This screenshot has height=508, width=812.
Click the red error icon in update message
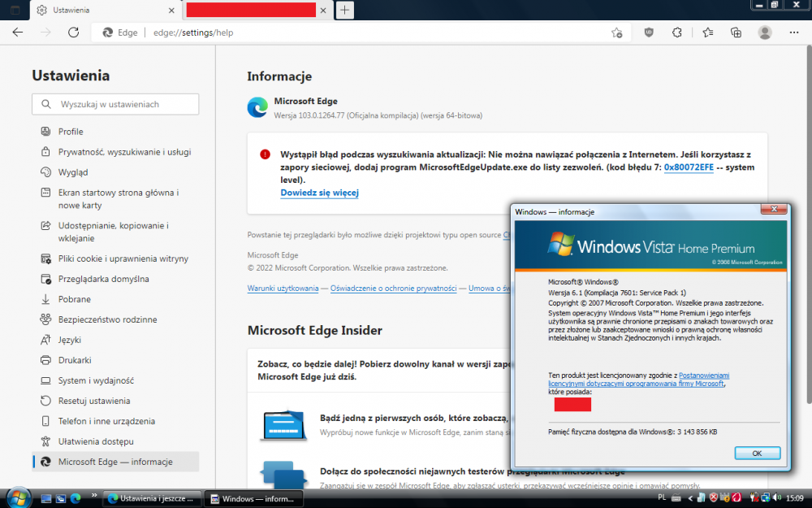click(x=266, y=154)
